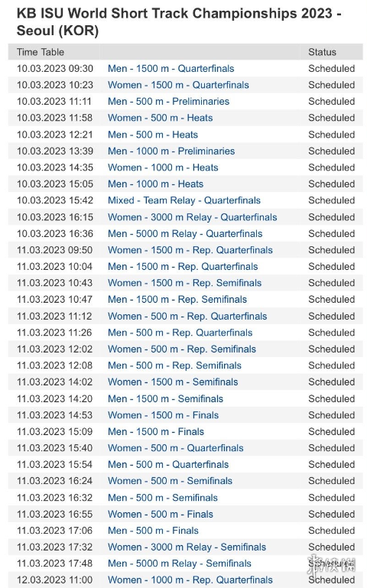Select Women - 1500 m - Finals link
This screenshot has width=367, height=588.
point(164,415)
